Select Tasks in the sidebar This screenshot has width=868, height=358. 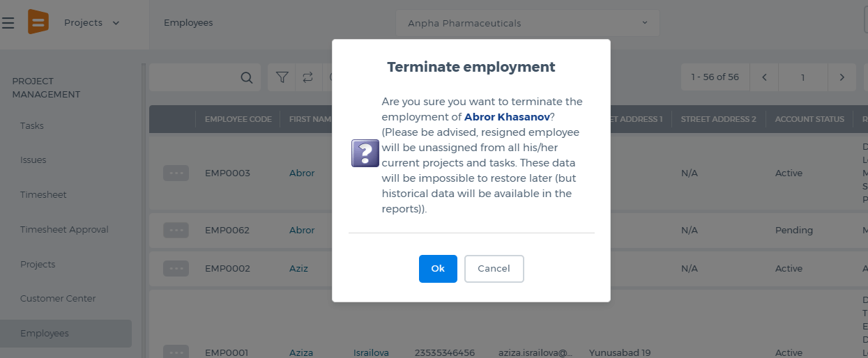click(32, 125)
